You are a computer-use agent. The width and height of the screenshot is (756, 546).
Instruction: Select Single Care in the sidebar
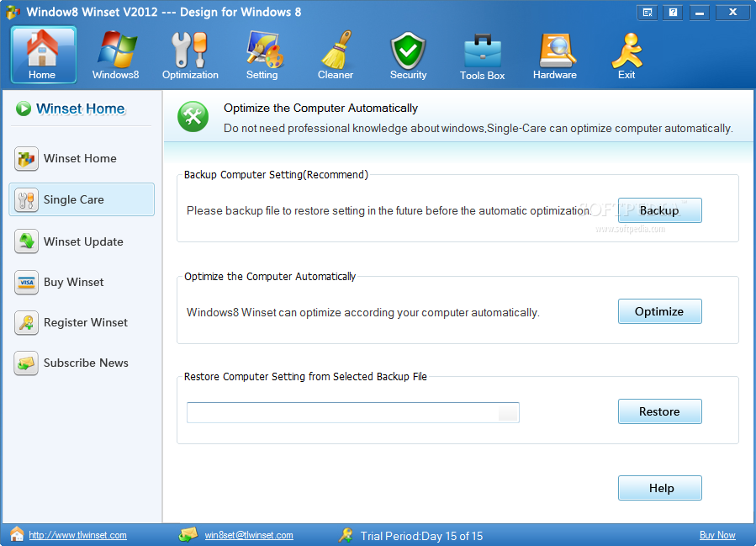(x=82, y=199)
